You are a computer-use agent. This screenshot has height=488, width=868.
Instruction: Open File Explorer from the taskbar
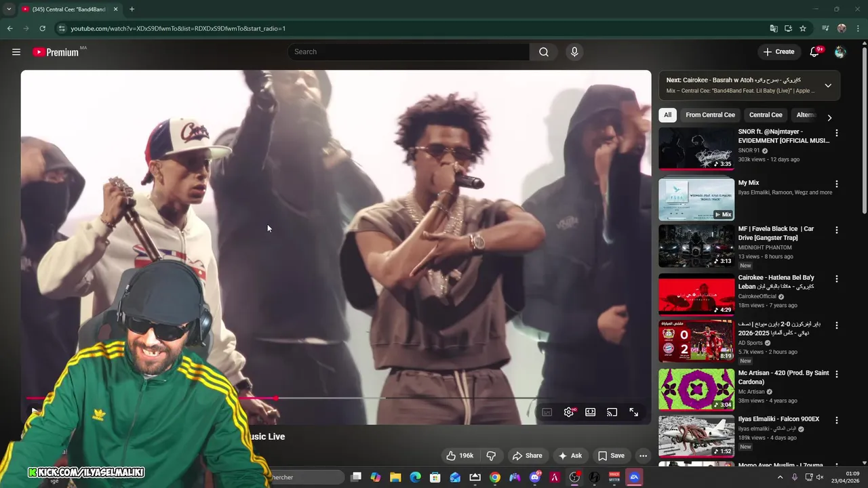[395, 477]
